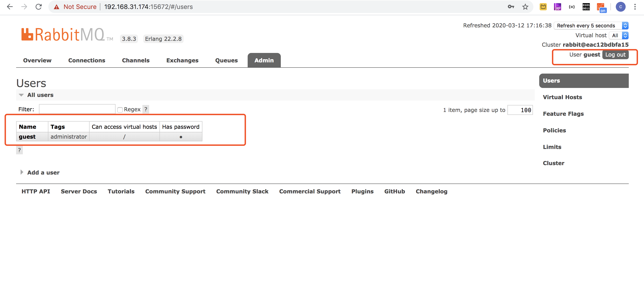644x306 pixels.
Task: Bookmark this page with star icon
Action: click(525, 7)
